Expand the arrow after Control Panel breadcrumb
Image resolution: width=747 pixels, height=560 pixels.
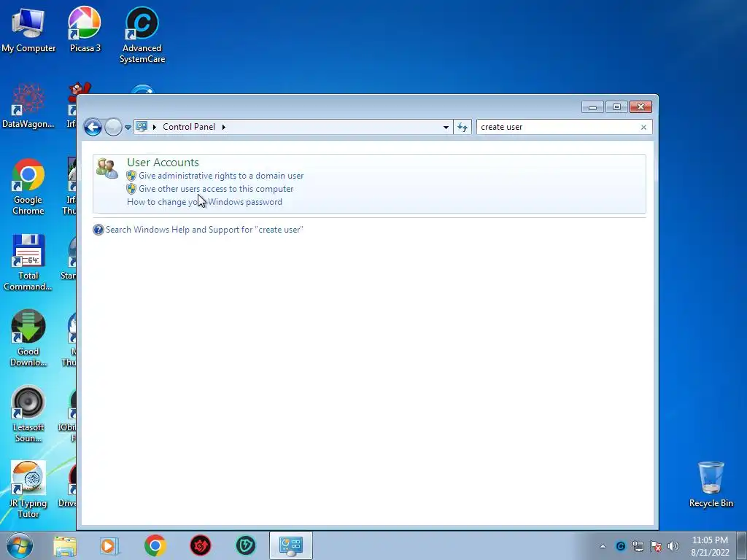click(223, 127)
